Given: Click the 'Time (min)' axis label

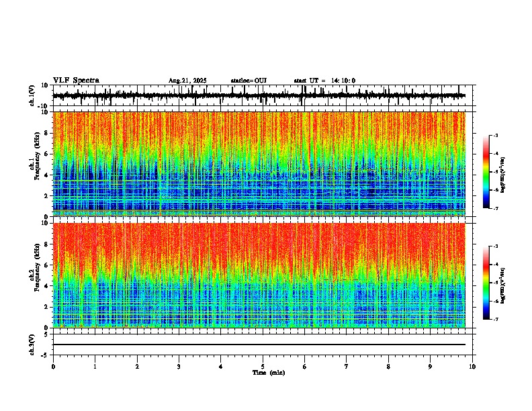Looking at the screenshot, I should [x=269, y=373].
